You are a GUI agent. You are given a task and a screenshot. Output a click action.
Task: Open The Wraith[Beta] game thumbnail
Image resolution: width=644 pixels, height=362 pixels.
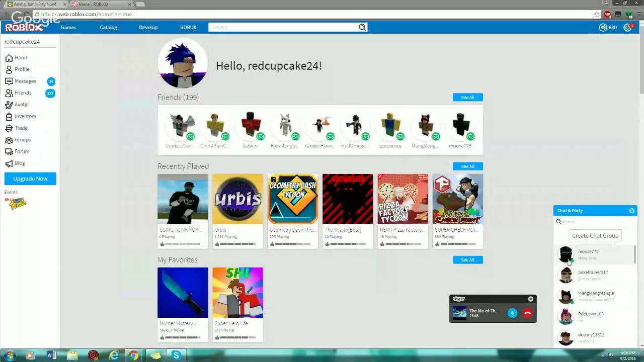click(x=348, y=199)
